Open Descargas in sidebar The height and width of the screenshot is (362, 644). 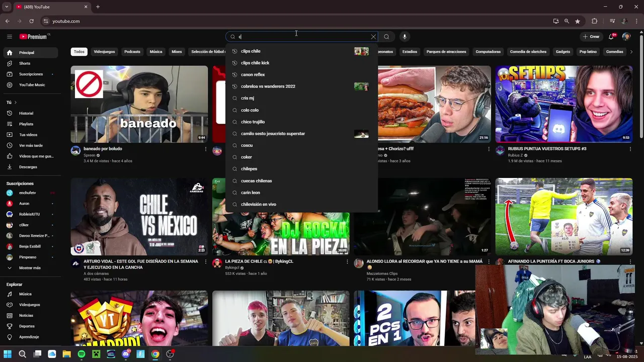(30, 167)
